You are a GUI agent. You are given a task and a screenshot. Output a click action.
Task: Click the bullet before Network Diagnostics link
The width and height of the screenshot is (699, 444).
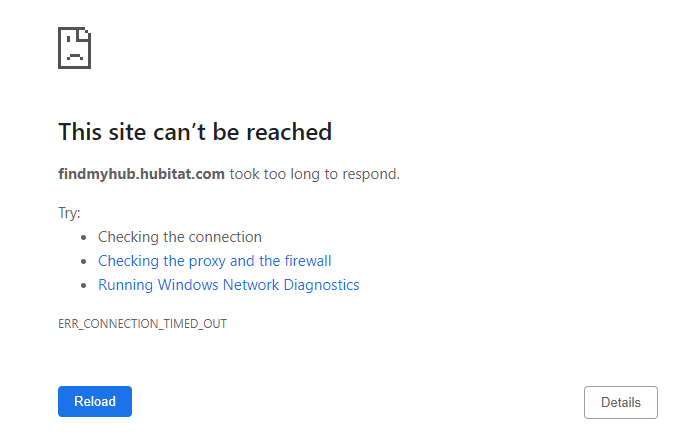[83, 286]
